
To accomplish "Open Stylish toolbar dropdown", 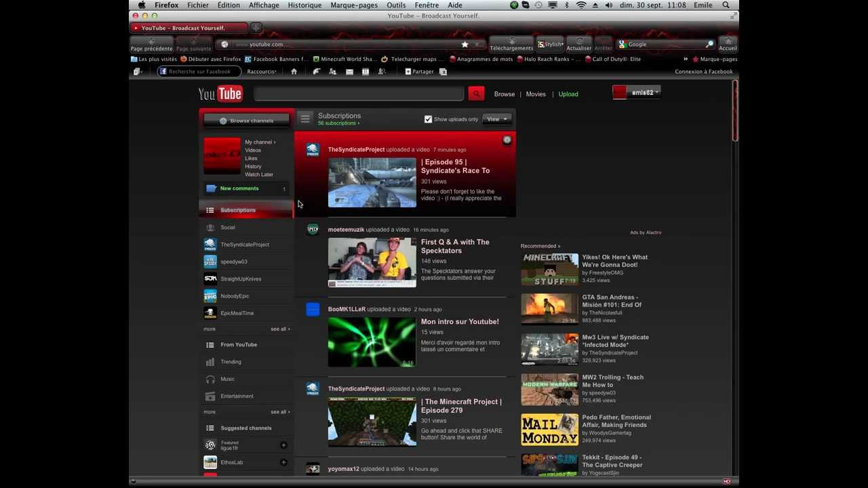I will pyautogui.click(x=550, y=45).
